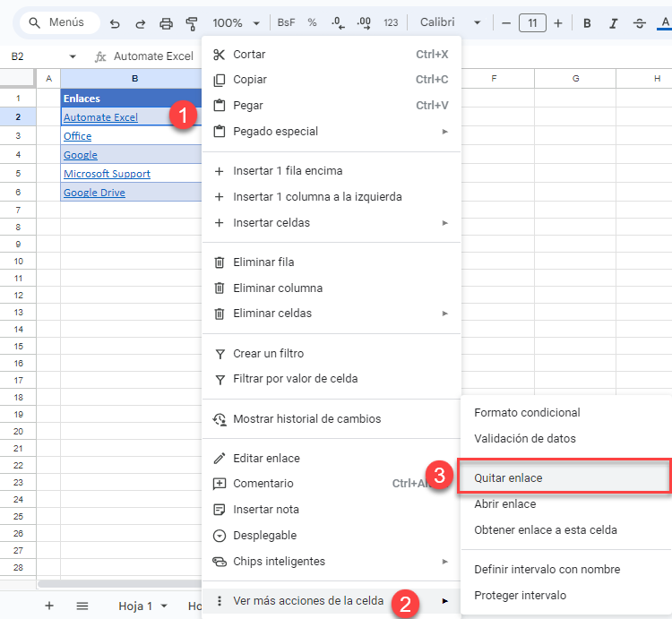Toggle Strikethrough formatting
This screenshot has height=619, width=672.
click(x=640, y=23)
